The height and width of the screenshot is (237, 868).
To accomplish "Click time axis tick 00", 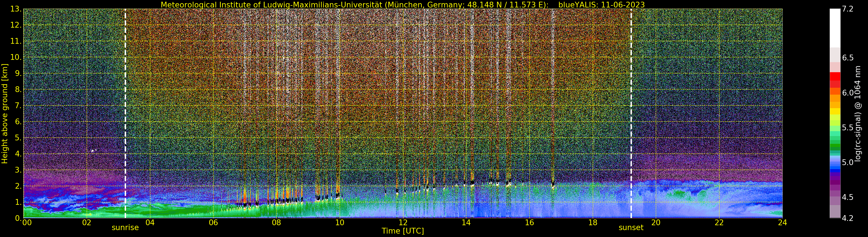I will (x=27, y=223).
